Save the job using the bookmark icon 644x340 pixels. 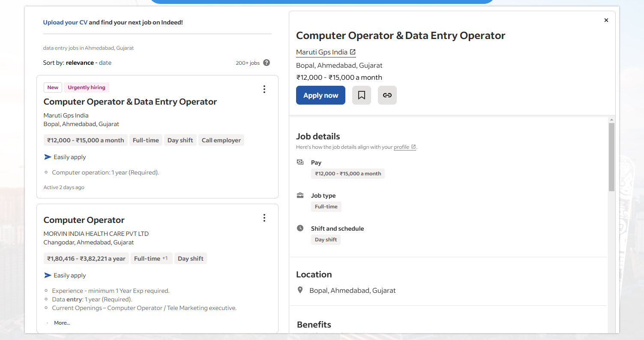tap(361, 95)
